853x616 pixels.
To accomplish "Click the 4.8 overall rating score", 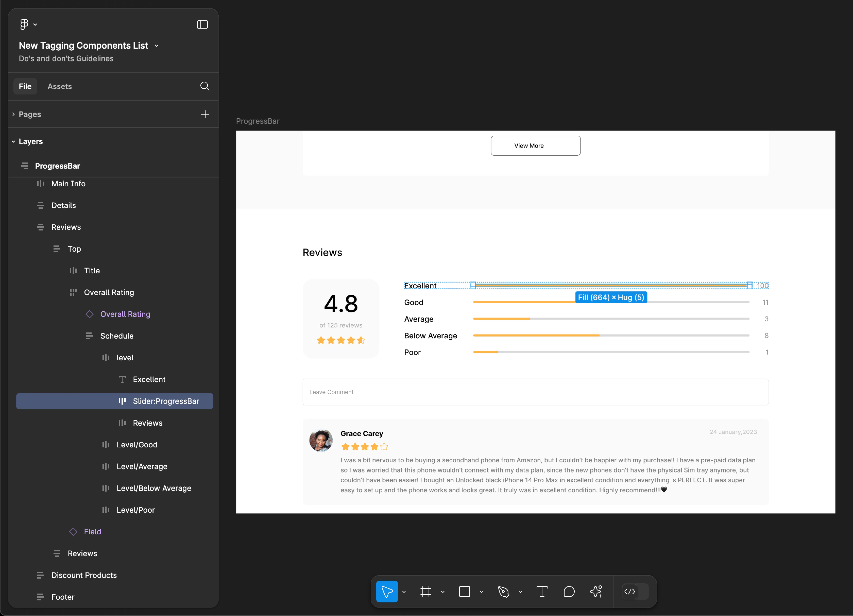I will pos(341,304).
